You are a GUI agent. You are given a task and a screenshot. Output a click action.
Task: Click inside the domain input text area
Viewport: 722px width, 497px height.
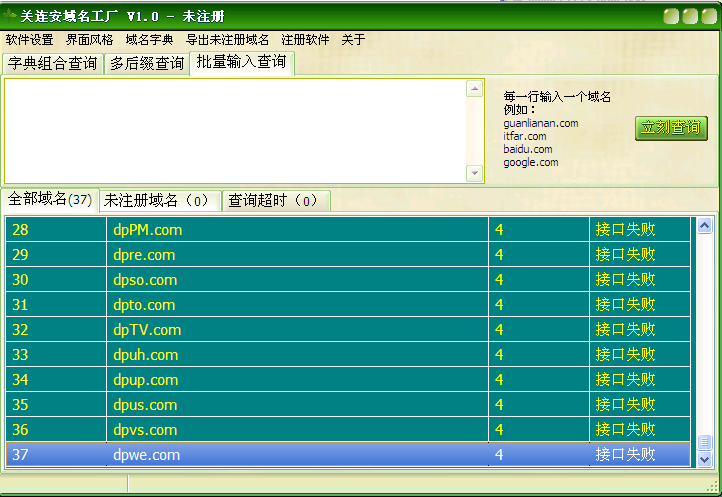pyautogui.click(x=235, y=131)
